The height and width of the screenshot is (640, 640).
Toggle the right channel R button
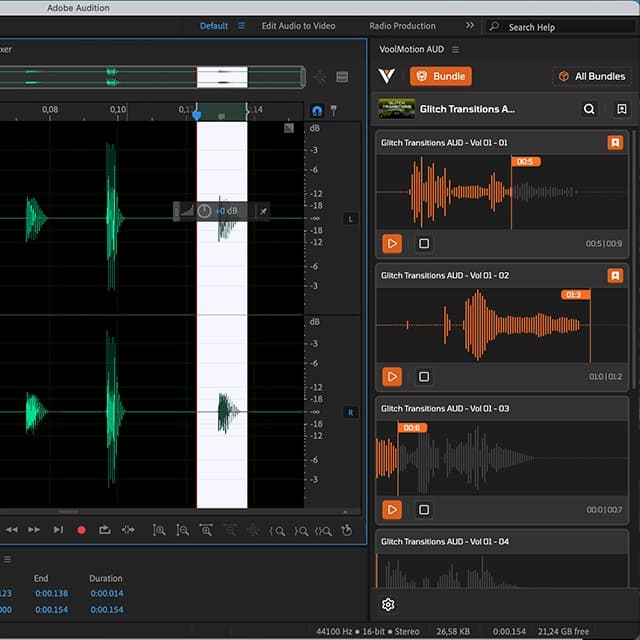[x=350, y=413]
